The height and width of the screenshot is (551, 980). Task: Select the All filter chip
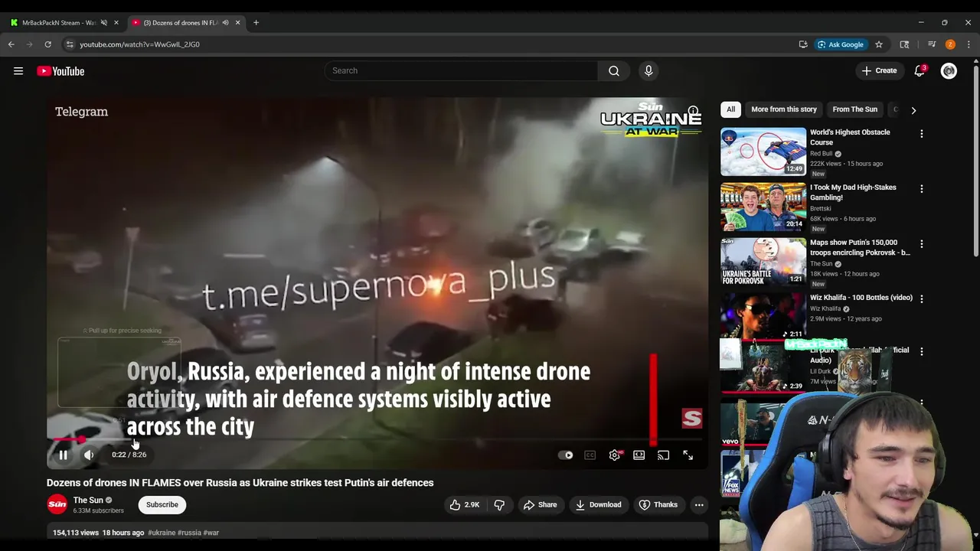point(730,109)
